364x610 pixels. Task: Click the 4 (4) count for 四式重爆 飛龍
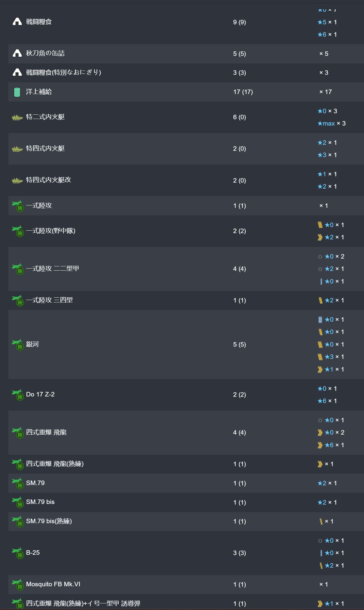pyautogui.click(x=239, y=432)
